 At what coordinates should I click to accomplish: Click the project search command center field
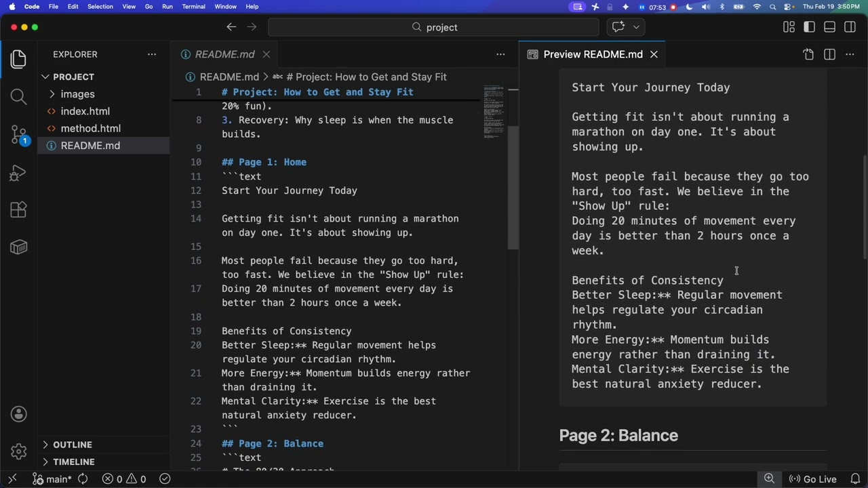point(433,27)
